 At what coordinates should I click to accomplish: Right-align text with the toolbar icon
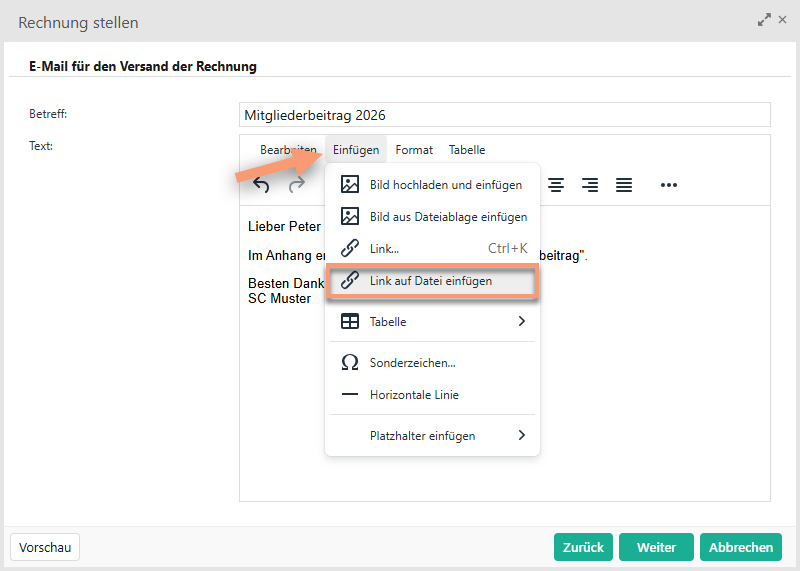(590, 185)
